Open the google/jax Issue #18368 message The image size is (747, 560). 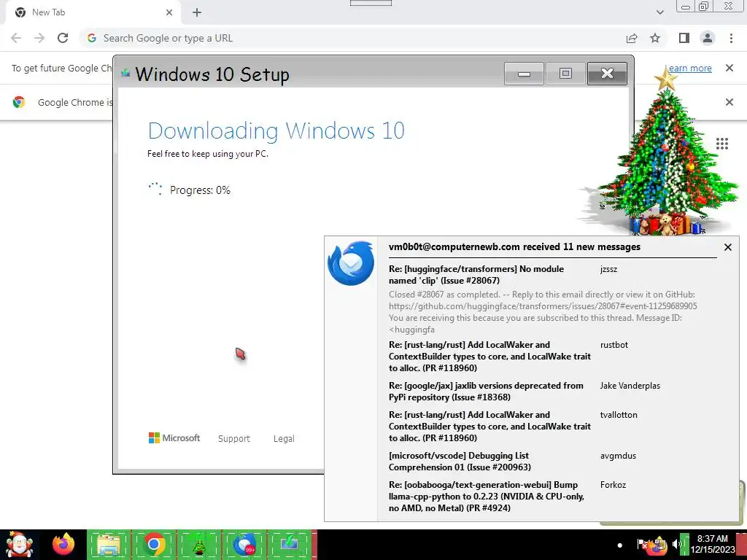[x=486, y=392]
